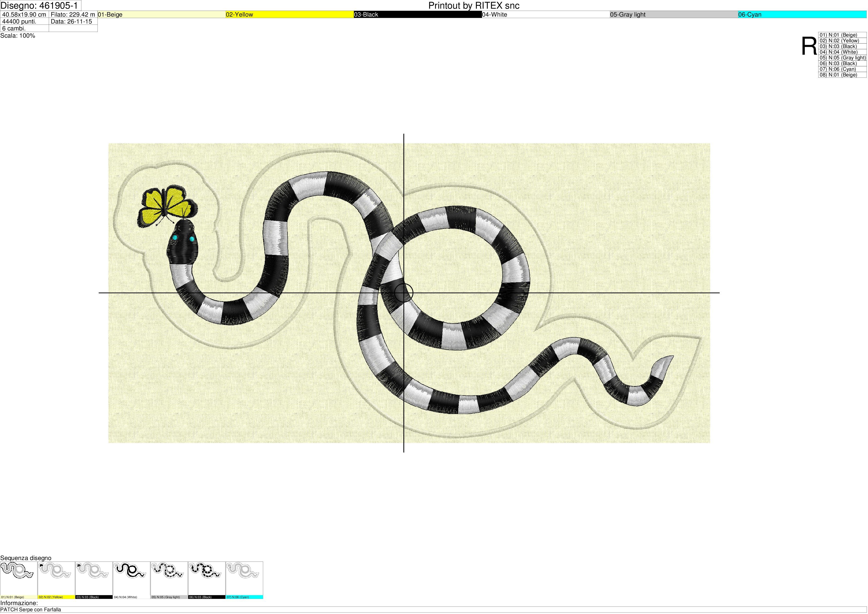
Task: Click the color changes cell '6 cambi.'
Action: [24, 28]
